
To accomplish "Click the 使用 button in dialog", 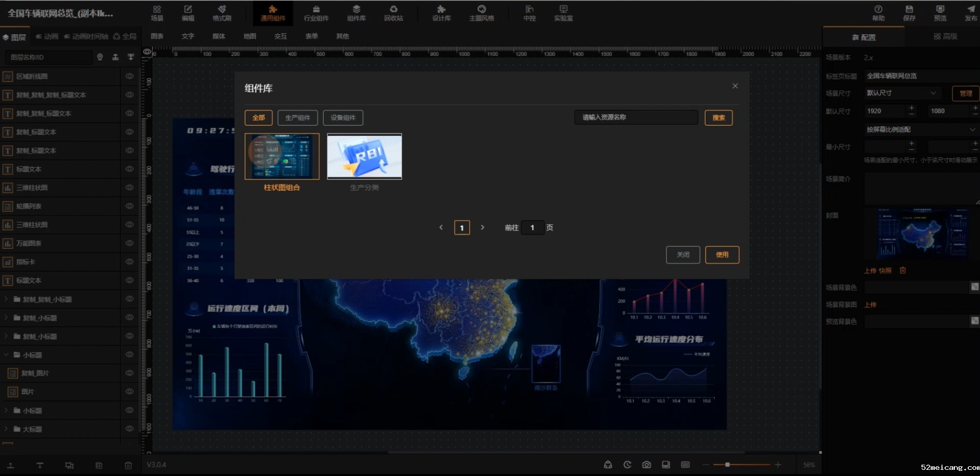I will pos(722,255).
